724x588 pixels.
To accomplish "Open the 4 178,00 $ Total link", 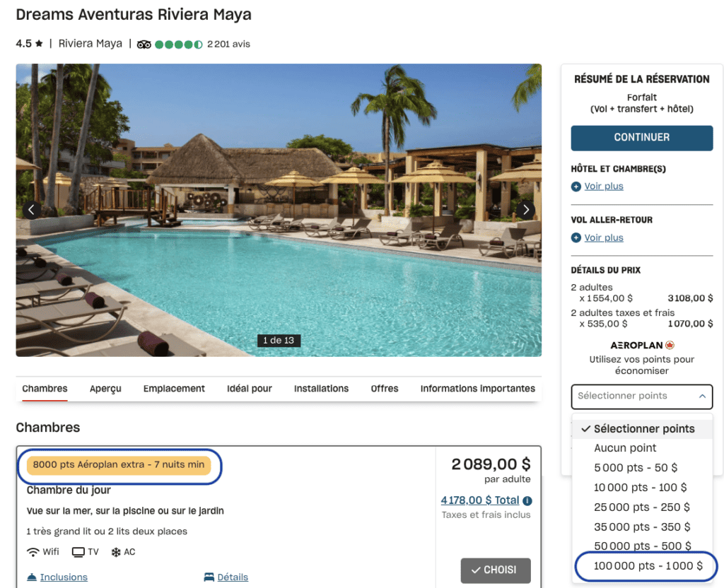I will 479,500.
